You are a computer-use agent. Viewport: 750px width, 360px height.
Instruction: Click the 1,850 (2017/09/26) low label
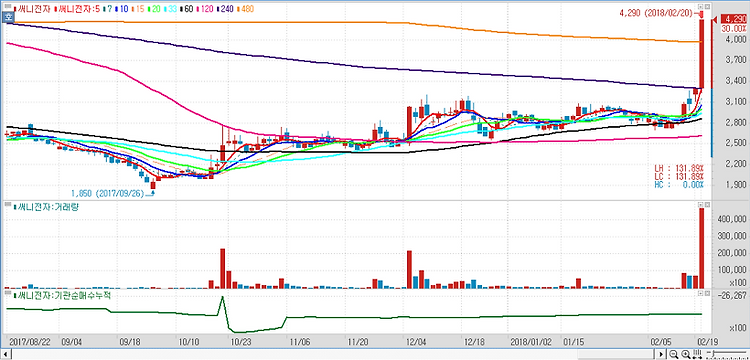click(x=108, y=194)
